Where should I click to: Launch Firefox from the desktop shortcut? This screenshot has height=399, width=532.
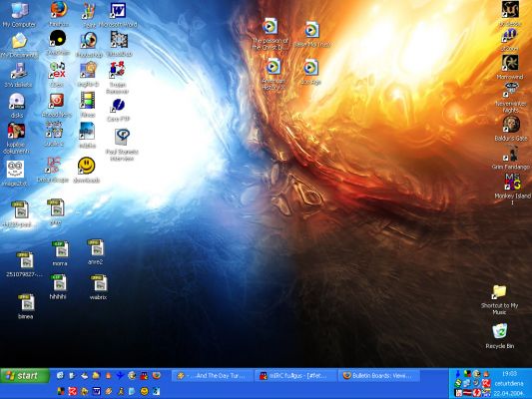[58, 10]
